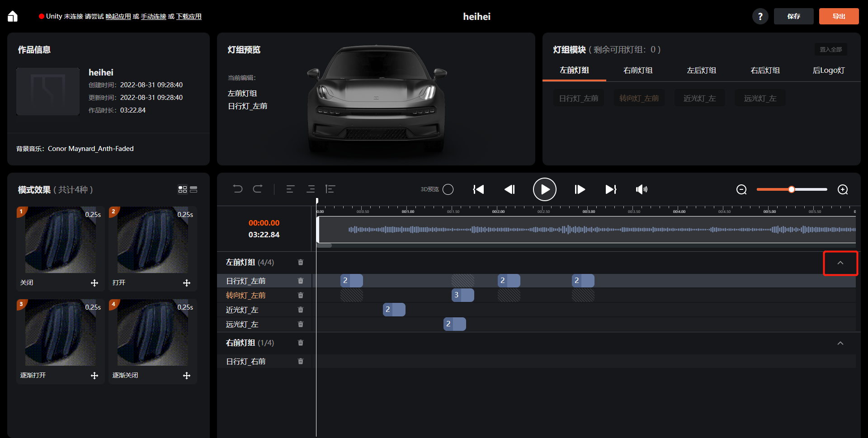Open the help question mark
Image resolution: width=868 pixels, height=438 pixels.
coord(760,16)
